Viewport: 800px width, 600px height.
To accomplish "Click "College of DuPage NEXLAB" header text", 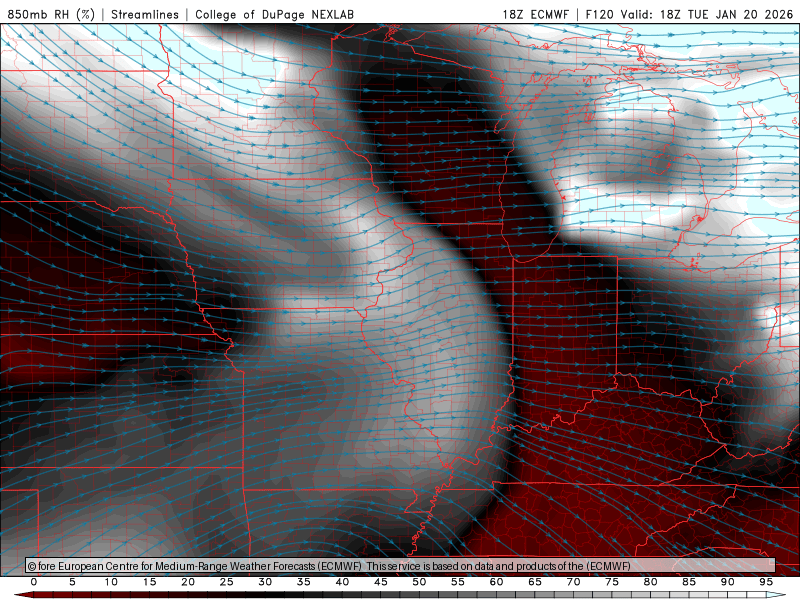I will [274, 14].
